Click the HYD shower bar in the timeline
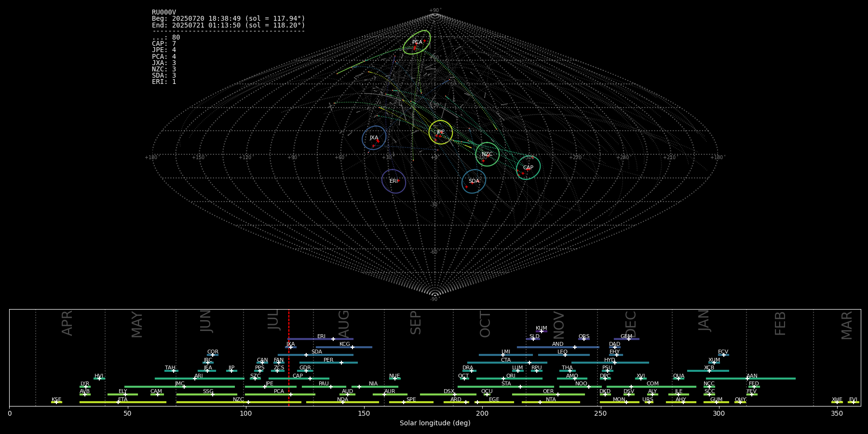Viewport: 868px width, 434px height. pos(610,363)
